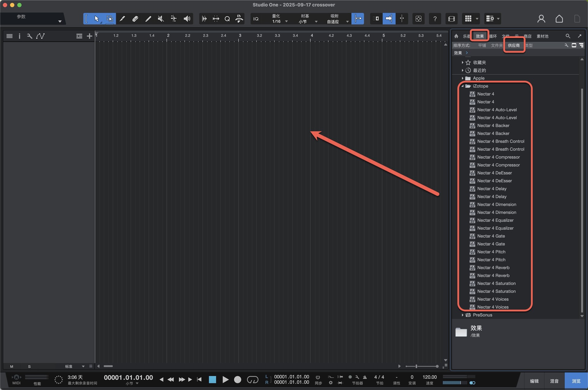Click the bracket smart tool button
The width and height of the screenshot is (588, 390).
87,19
